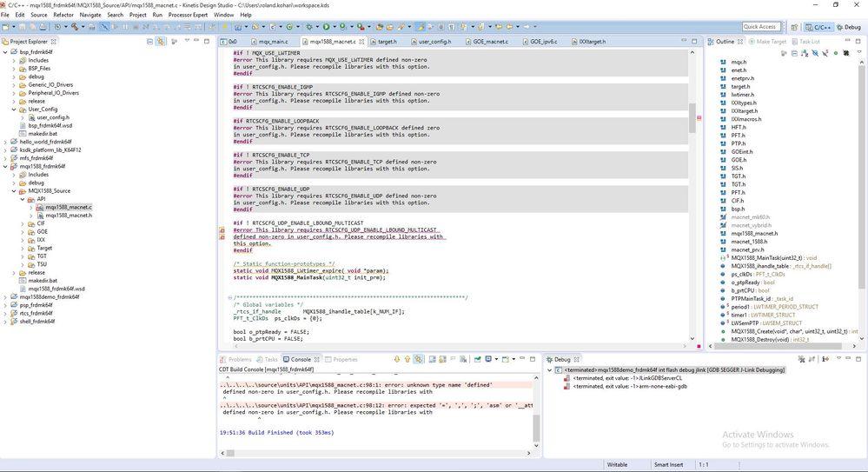This screenshot has height=472, width=868.
Task: Open the Make Target tab
Action: (768, 42)
